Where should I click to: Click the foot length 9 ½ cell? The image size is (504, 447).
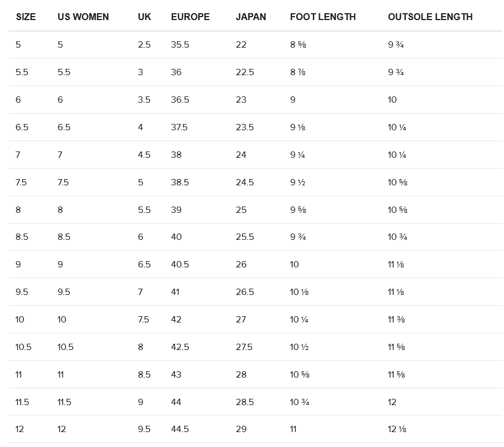click(x=297, y=182)
